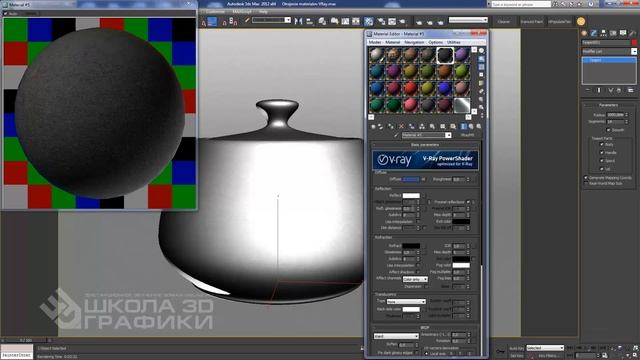The width and height of the screenshot is (640, 360).
Task: Click the white Back-side color swatch
Action: point(411,309)
